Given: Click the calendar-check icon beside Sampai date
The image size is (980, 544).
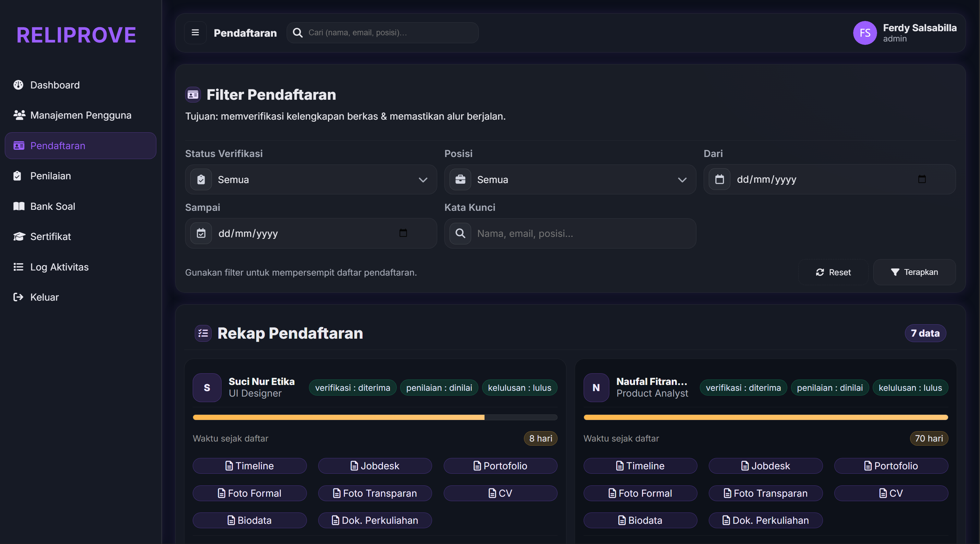Looking at the screenshot, I should [201, 233].
